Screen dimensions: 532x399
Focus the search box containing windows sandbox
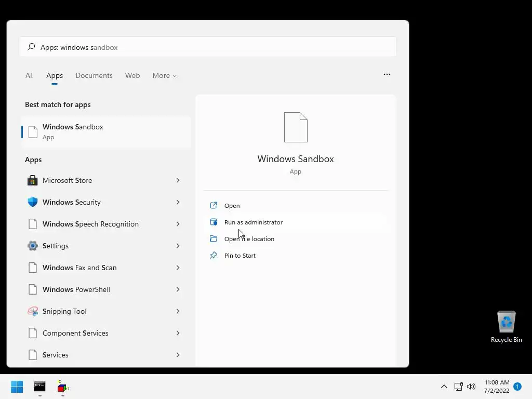click(208, 47)
